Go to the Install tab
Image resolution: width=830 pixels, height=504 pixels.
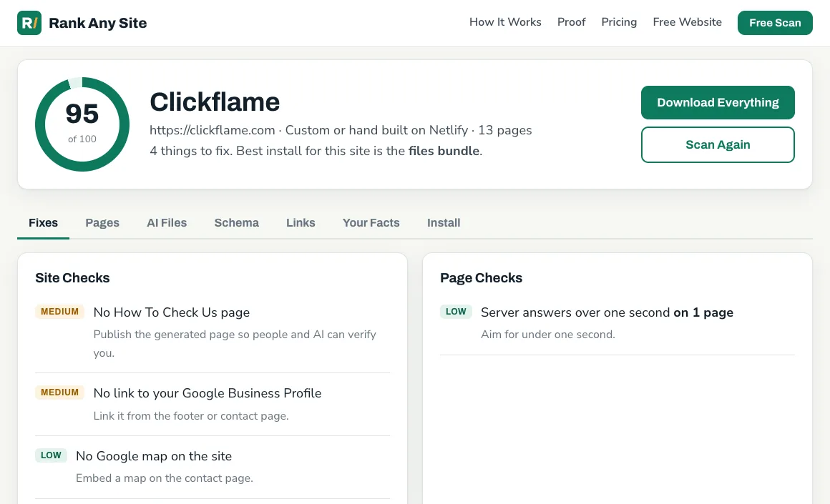click(444, 222)
